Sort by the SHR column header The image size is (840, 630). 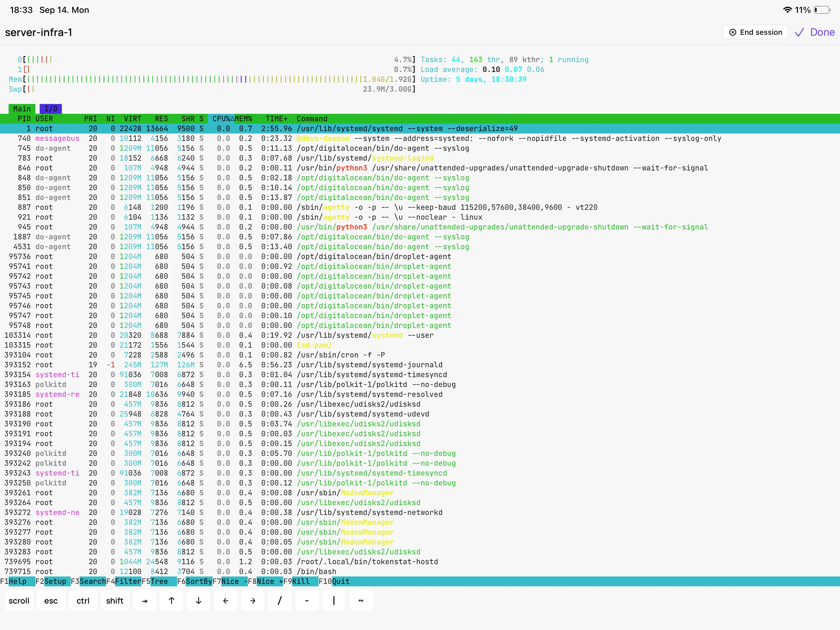(188, 118)
